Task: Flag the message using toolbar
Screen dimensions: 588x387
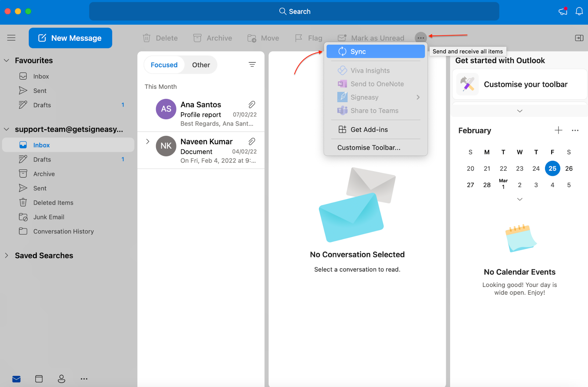Action: pos(309,38)
